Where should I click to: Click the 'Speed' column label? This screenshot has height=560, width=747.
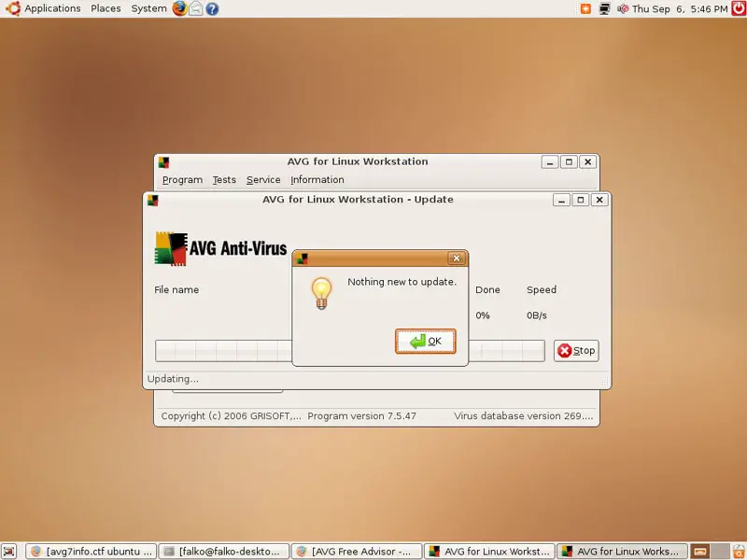pyautogui.click(x=542, y=289)
